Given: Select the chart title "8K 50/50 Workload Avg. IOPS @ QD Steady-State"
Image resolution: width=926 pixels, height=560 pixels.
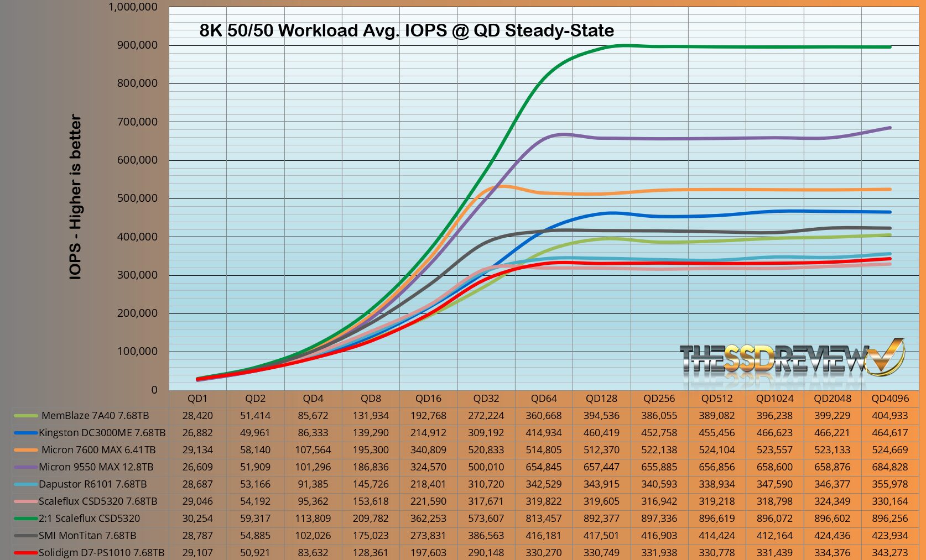Looking at the screenshot, I should coord(407,30).
